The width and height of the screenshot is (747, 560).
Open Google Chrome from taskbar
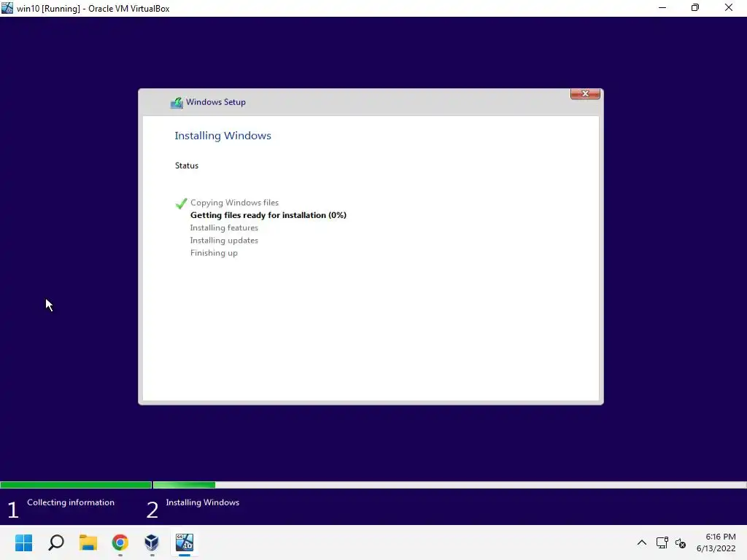[x=120, y=542]
